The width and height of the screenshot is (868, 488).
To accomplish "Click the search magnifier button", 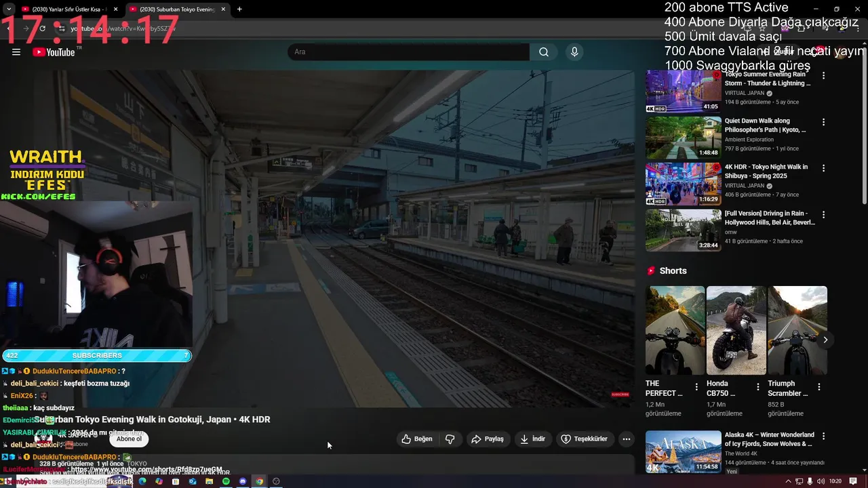I will pyautogui.click(x=544, y=52).
